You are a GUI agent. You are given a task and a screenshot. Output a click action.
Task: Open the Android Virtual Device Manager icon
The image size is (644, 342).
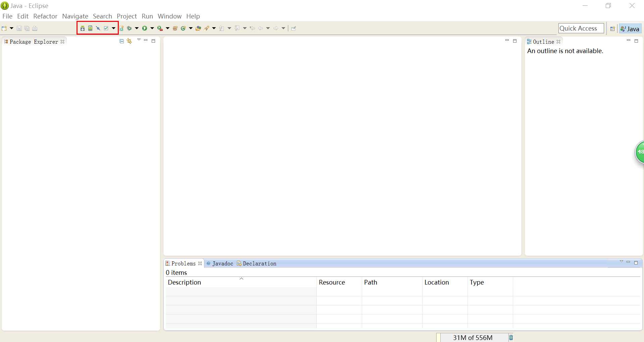point(90,28)
